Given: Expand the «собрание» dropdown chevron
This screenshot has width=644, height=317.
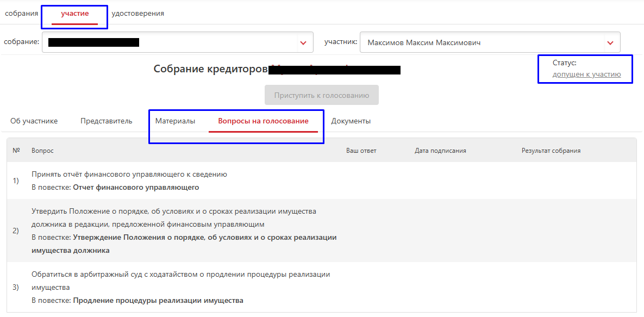Looking at the screenshot, I should (303, 43).
